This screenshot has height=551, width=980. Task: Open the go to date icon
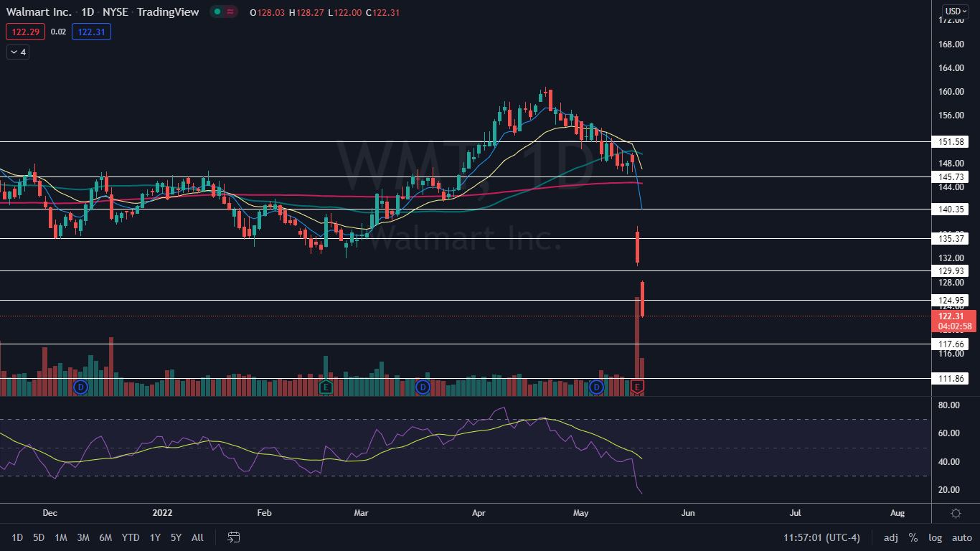[x=233, y=537]
